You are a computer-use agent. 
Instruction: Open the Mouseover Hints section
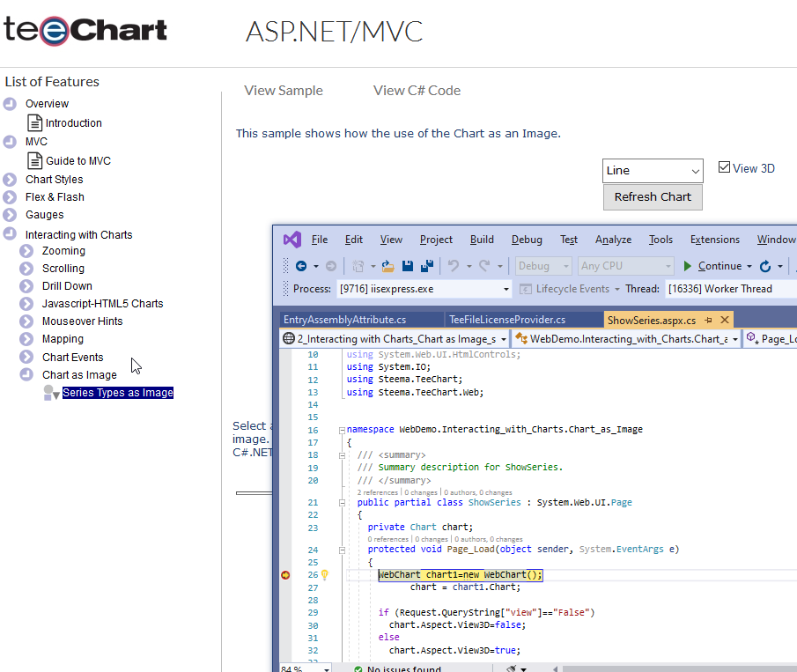(83, 321)
